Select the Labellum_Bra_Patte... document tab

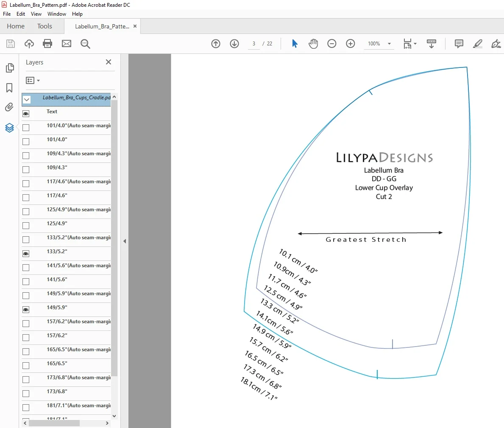(102, 26)
